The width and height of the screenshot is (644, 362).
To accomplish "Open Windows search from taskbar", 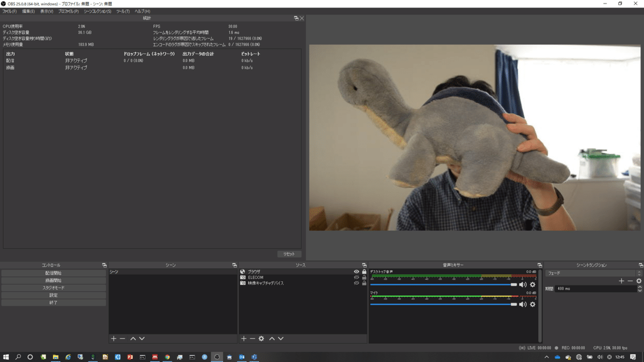I will coord(18,357).
